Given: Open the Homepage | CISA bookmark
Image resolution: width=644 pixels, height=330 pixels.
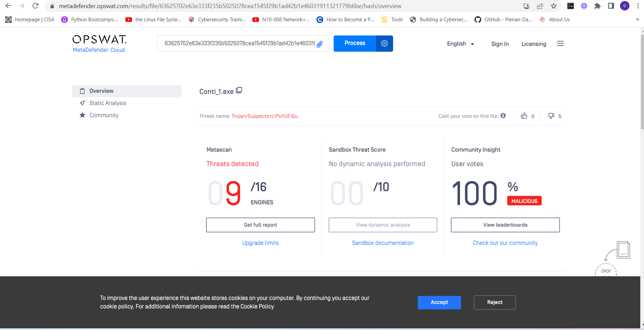Looking at the screenshot, I should [x=30, y=20].
